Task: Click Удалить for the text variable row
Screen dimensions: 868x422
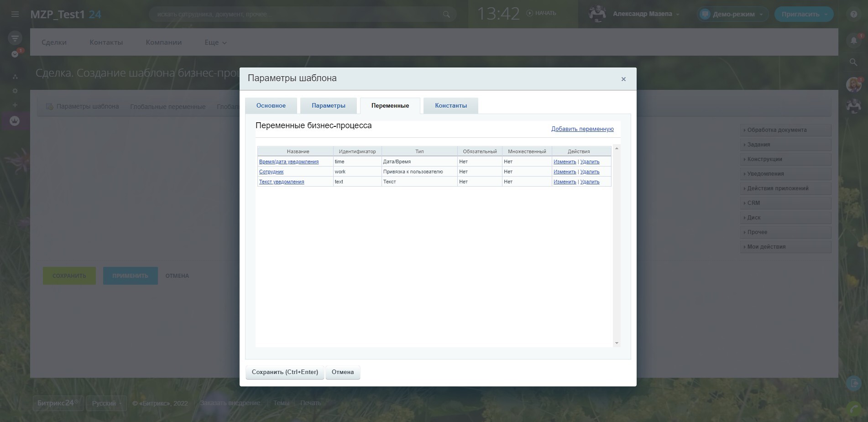Action: tap(590, 182)
